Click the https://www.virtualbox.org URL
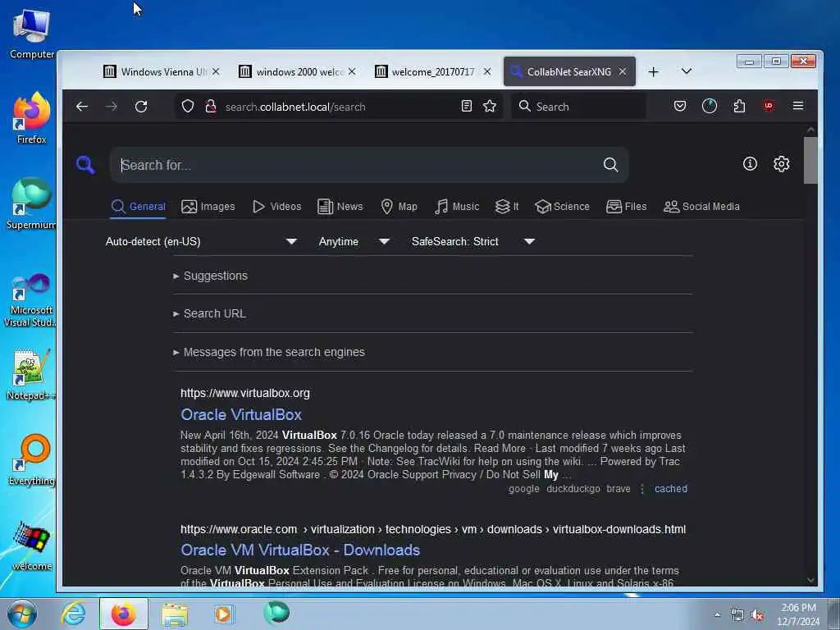Viewport: 840px width, 630px height. pos(244,393)
